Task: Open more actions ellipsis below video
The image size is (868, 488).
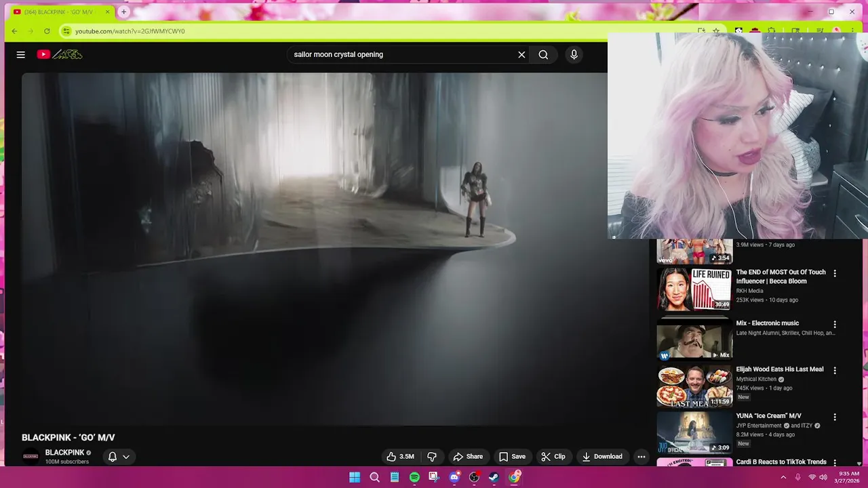Action: (642, 456)
